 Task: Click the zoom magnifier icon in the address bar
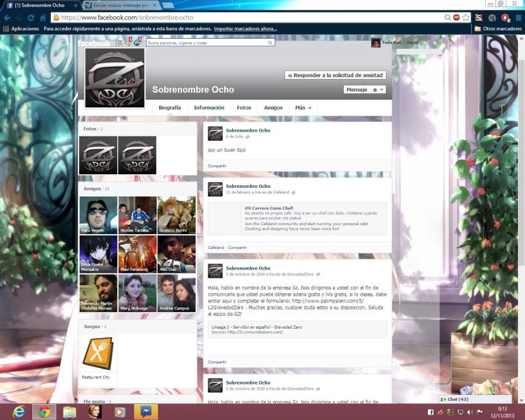(447, 18)
